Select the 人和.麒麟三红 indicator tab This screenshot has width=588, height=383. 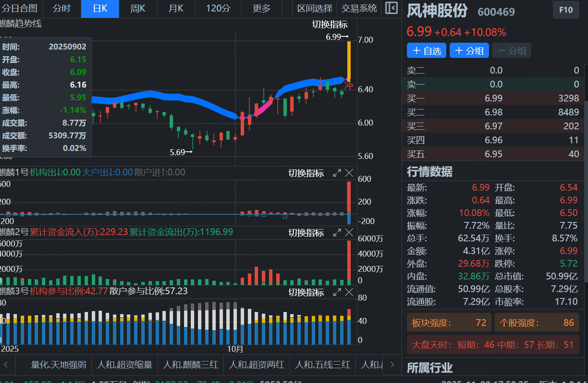[x=190, y=364]
